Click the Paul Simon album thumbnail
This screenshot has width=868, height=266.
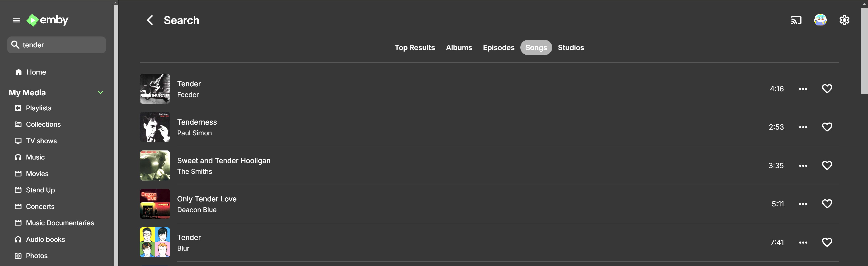pyautogui.click(x=155, y=127)
